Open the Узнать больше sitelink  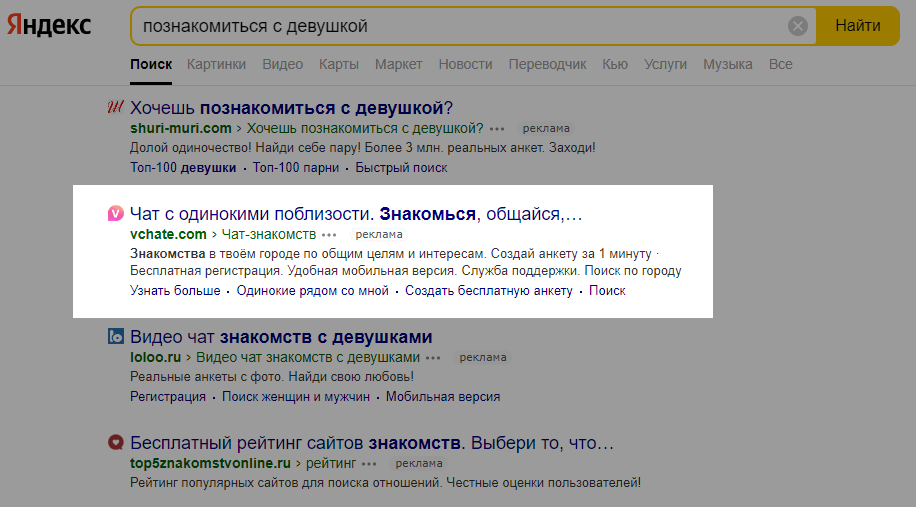click(175, 291)
